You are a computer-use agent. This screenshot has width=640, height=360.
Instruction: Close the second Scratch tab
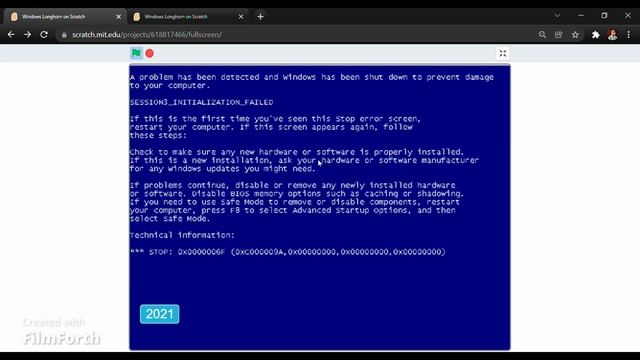click(x=241, y=17)
